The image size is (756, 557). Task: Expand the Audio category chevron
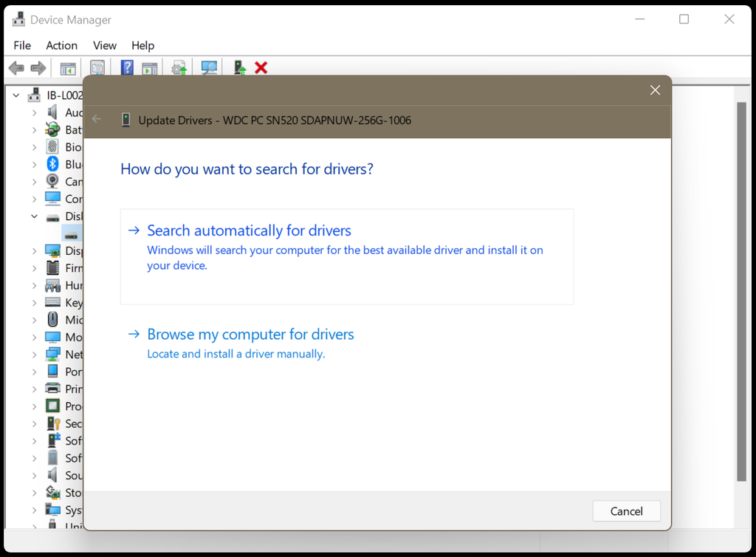pyautogui.click(x=34, y=113)
